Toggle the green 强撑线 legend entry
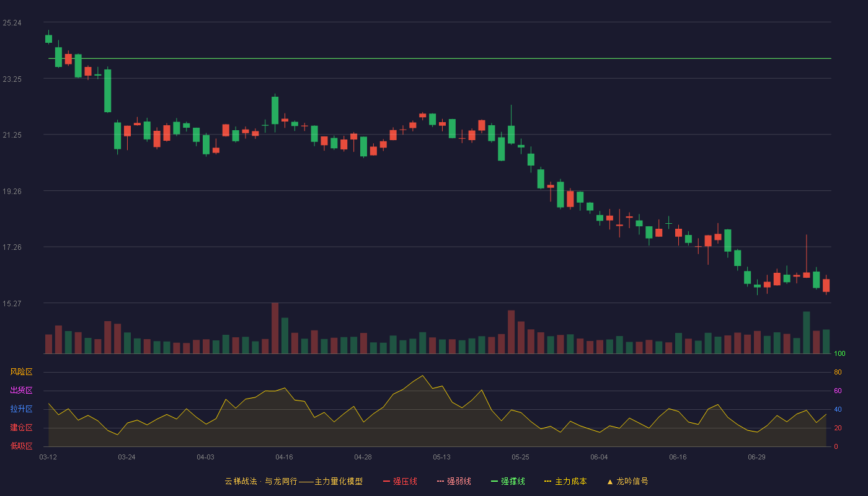Screen dimensions: 868x496 tap(508, 481)
